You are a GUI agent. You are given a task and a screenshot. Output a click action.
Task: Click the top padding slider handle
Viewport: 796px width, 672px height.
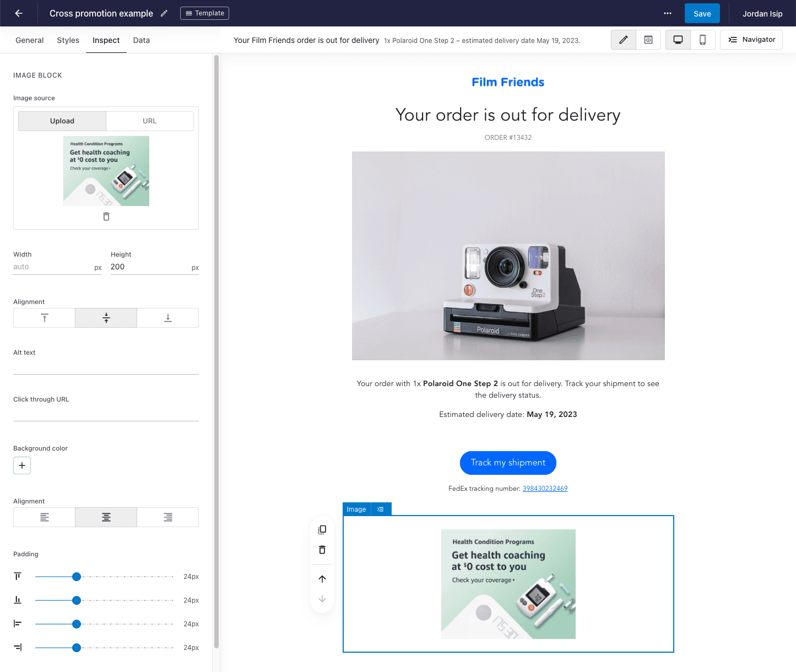77,577
